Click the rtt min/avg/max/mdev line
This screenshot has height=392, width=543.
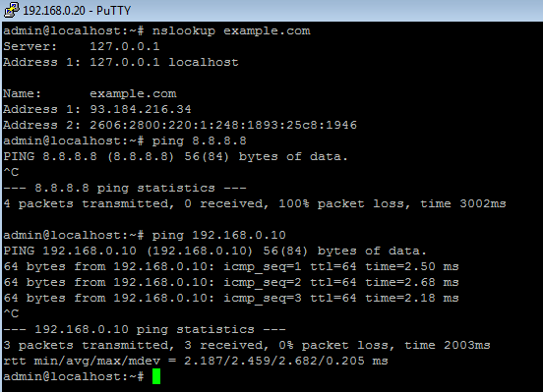coord(196,361)
